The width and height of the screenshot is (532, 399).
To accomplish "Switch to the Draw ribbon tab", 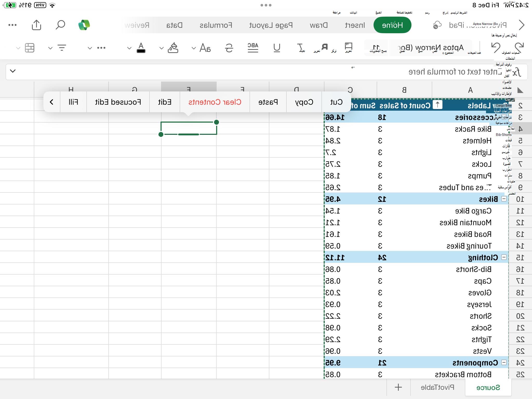I will (319, 25).
